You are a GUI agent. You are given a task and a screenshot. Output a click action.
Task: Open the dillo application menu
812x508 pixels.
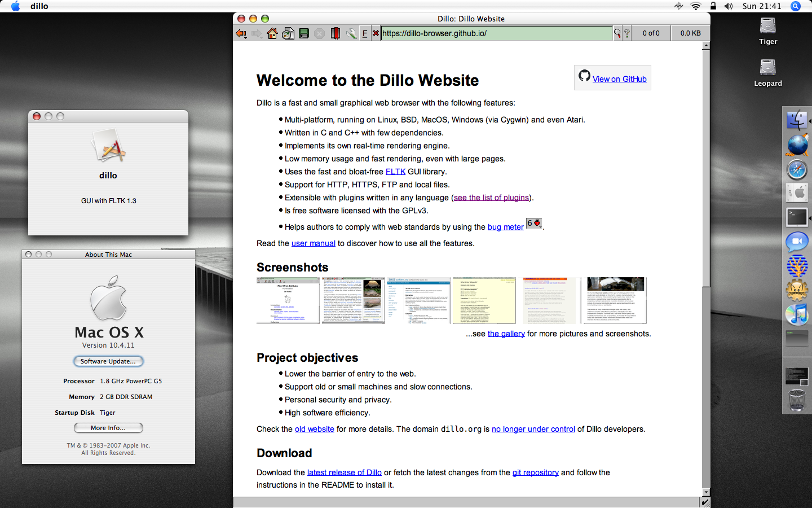click(x=39, y=6)
